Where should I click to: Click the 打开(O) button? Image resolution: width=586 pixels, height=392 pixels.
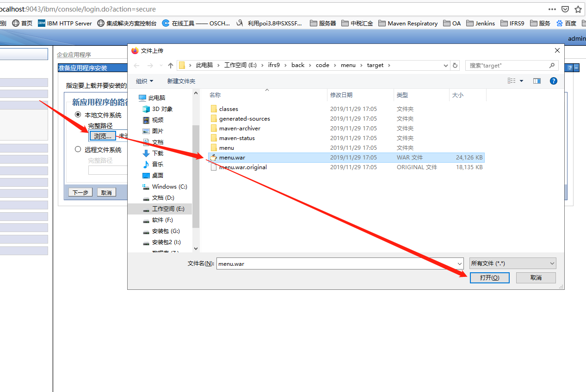pos(489,277)
